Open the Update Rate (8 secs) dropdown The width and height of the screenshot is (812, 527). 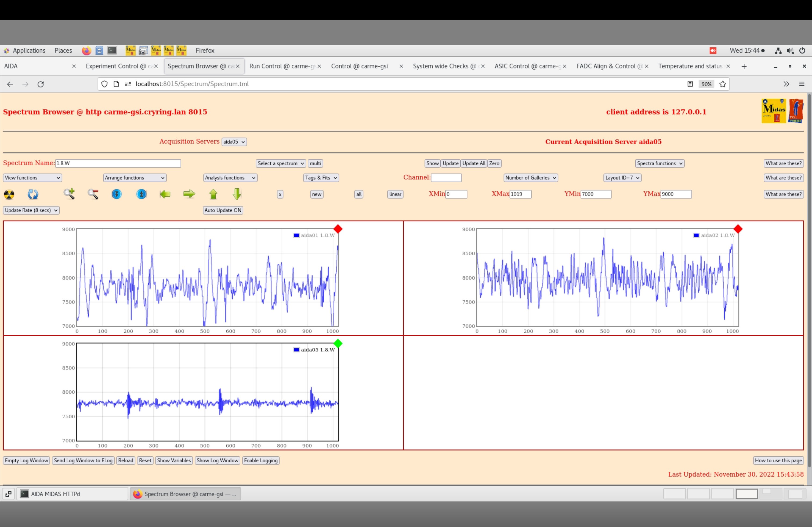coord(31,210)
